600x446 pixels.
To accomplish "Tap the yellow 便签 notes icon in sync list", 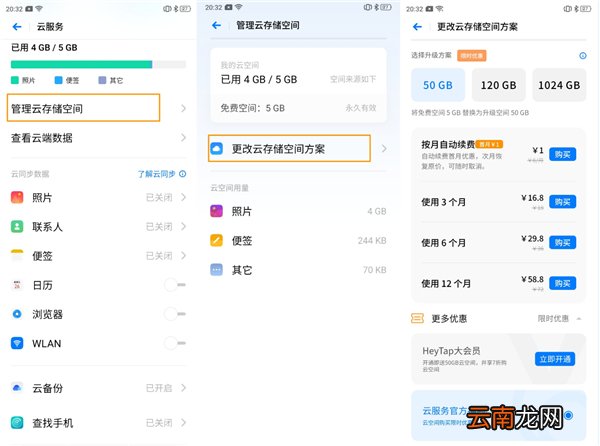I will click(17, 256).
